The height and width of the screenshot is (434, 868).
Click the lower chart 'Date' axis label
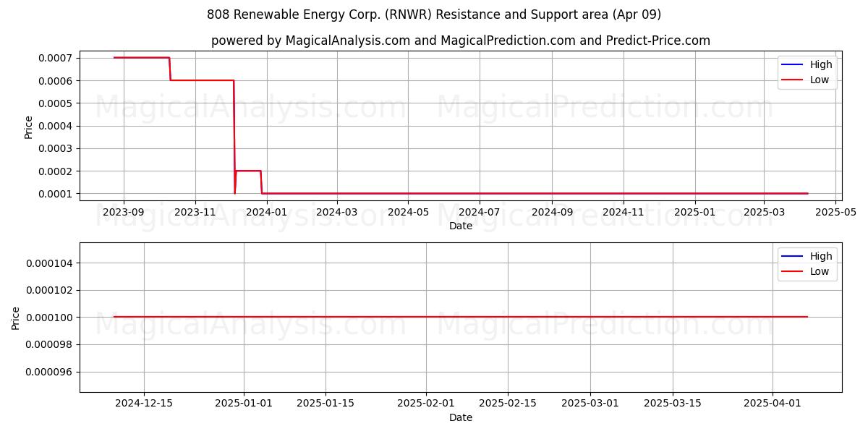(461, 417)
